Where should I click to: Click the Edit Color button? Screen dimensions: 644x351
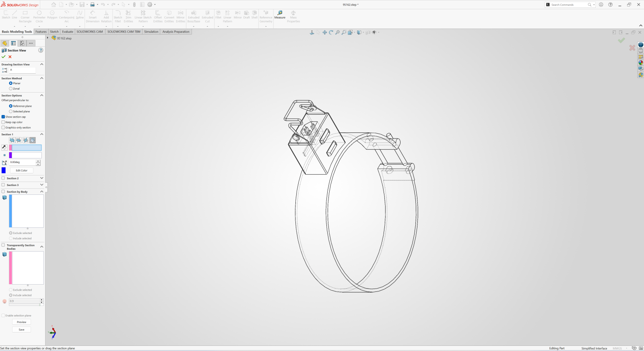coord(22,171)
